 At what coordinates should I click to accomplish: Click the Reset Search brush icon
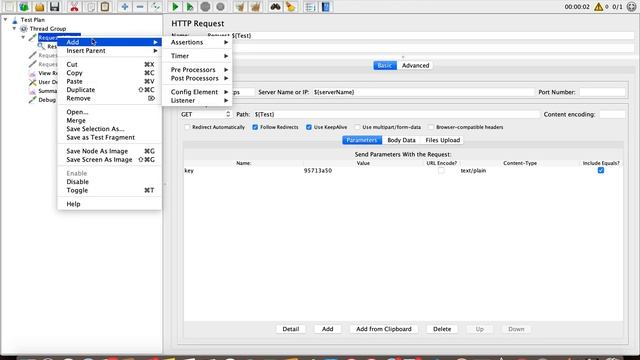291,7
